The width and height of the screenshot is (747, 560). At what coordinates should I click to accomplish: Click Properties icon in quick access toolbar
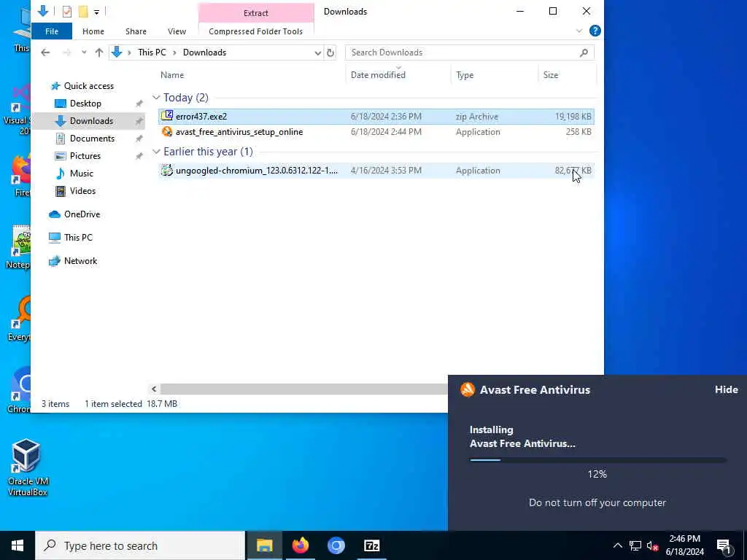[66, 12]
